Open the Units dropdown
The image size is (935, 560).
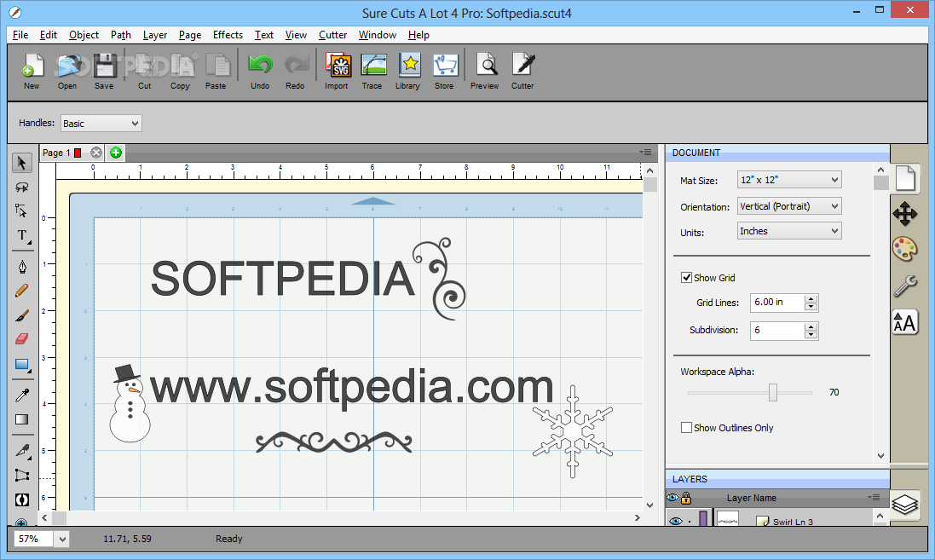coord(789,231)
